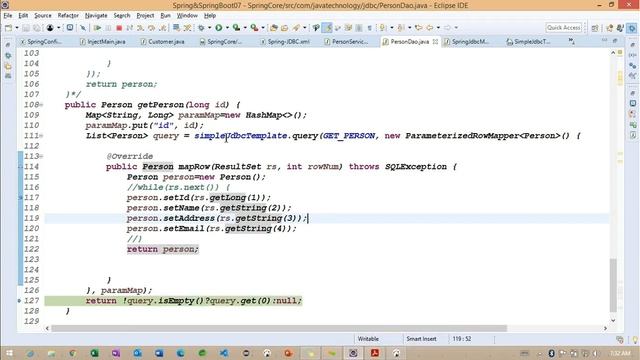Click GET_PERSON constant in line 111
This screenshot has height=360, width=640.
(x=349, y=136)
